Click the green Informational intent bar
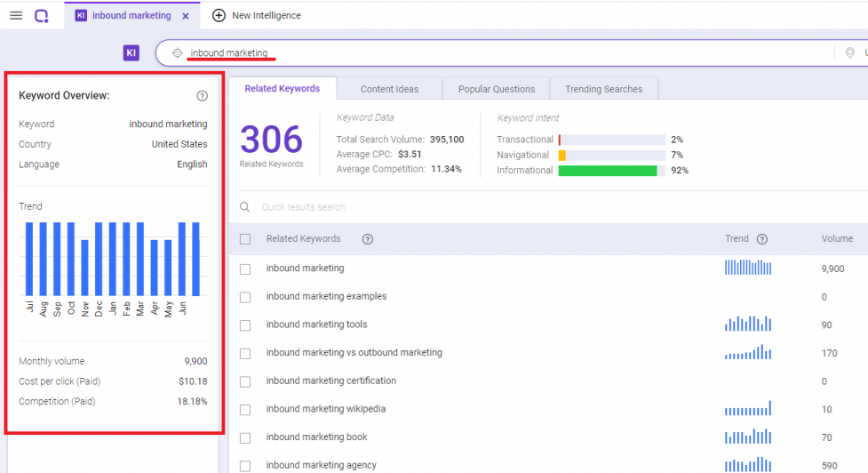The width and height of the screenshot is (868, 473). tap(608, 171)
